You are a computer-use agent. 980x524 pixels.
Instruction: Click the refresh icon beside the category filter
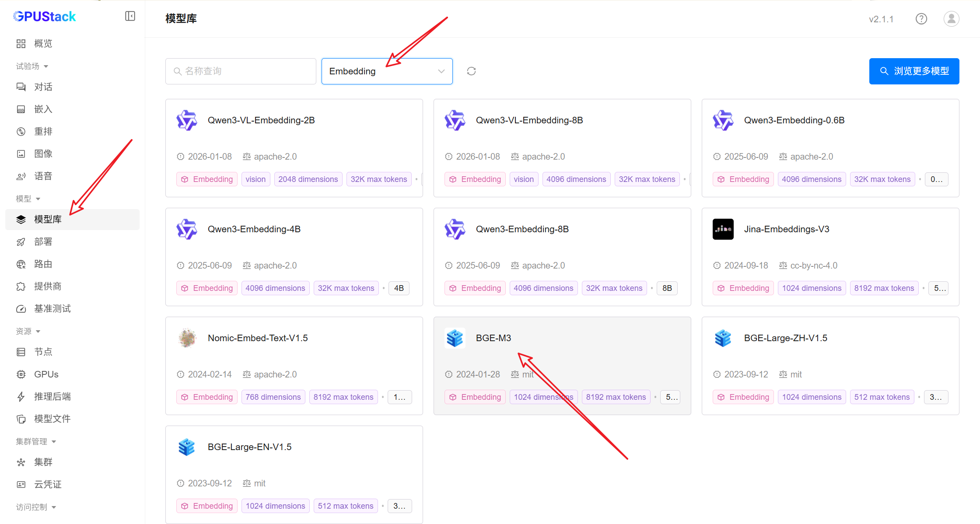(x=471, y=71)
